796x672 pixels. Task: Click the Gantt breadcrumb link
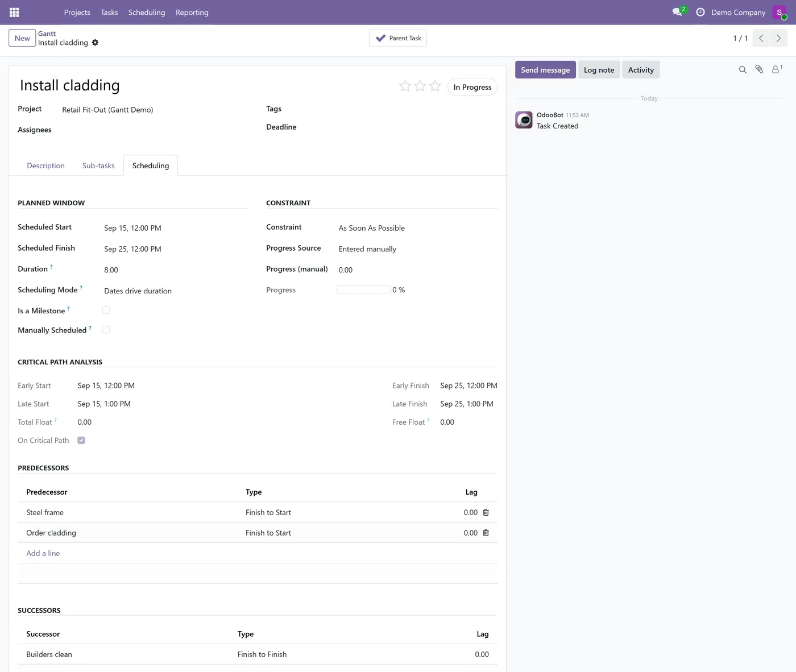click(x=47, y=34)
